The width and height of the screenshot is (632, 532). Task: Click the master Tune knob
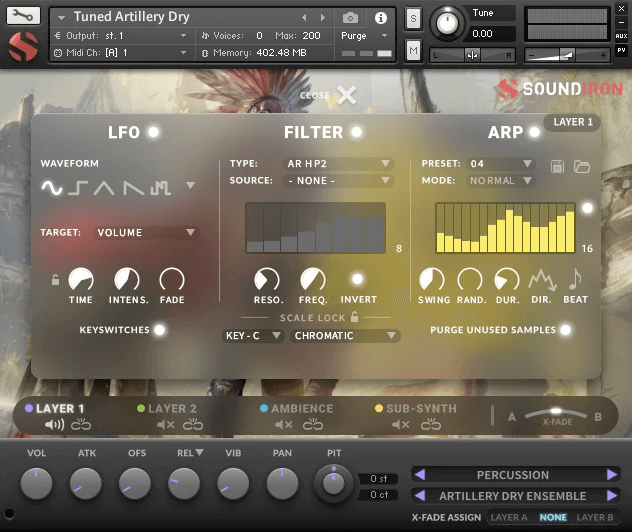447,23
